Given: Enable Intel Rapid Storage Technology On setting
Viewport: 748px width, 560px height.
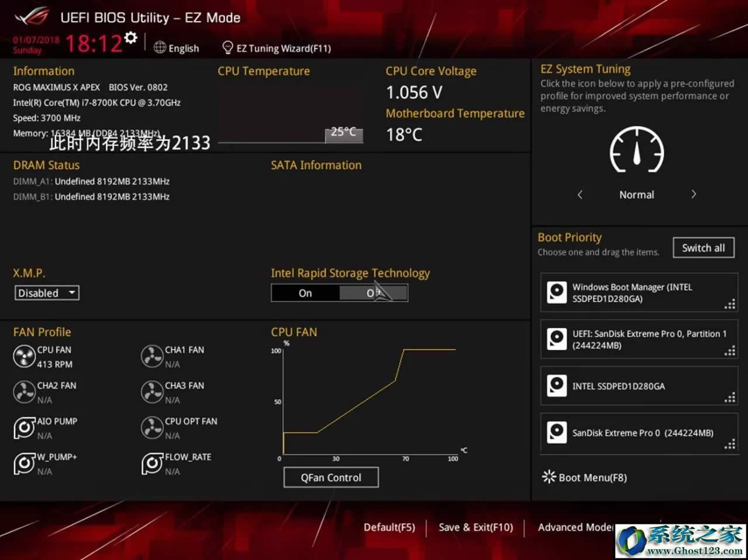Looking at the screenshot, I should 304,293.
